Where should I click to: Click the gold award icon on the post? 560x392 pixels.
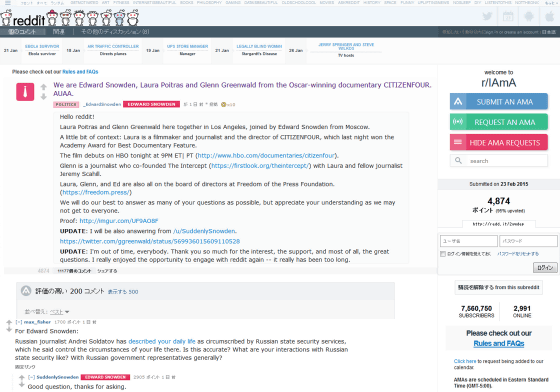[223, 105]
